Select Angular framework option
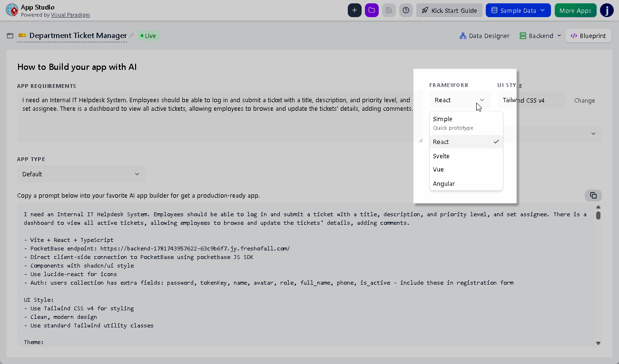This screenshot has width=619, height=364. 466,183
